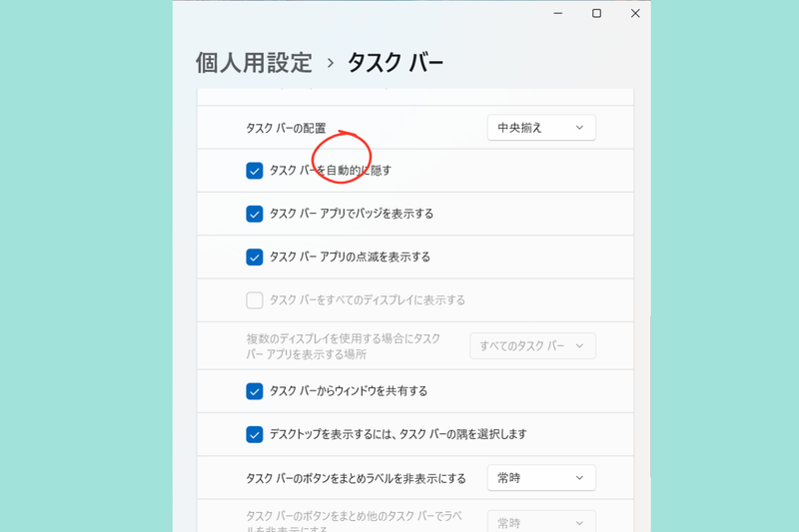
Task: Click 'タスク バーのボタンをまとめラベルを非表示にする' label
Action: pos(356,478)
